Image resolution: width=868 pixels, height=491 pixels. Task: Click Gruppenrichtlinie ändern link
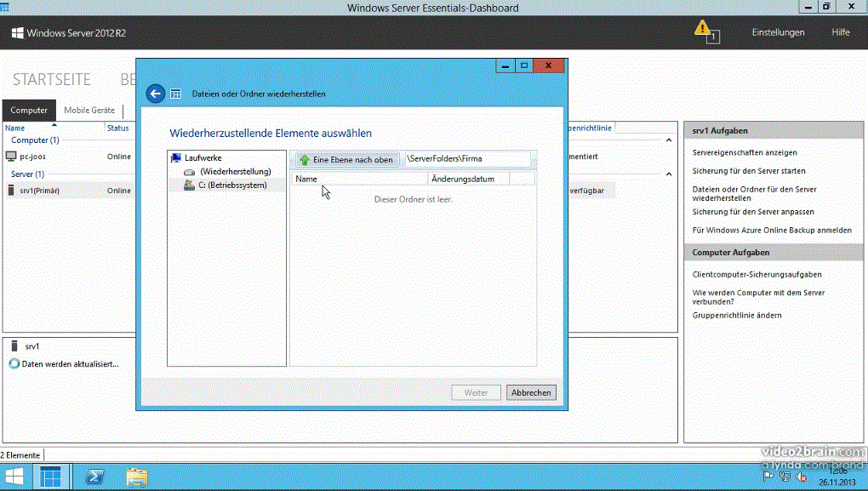(x=737, y=315)
